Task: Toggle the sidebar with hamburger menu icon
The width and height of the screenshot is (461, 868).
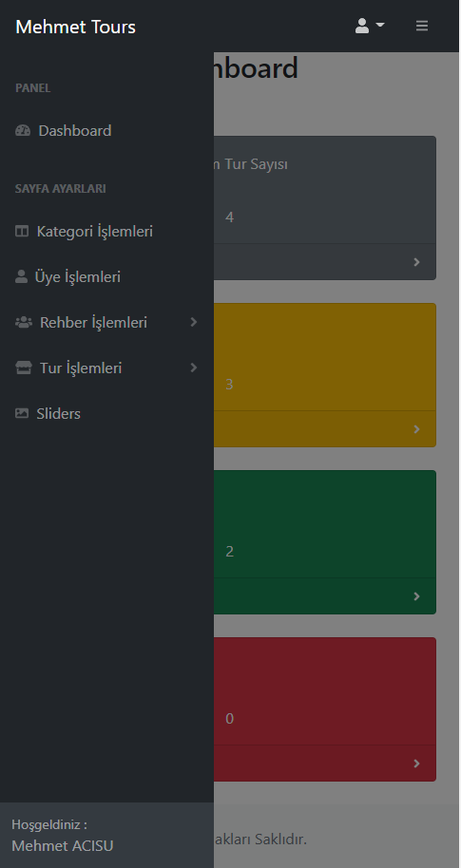Action: coord(422,26)
